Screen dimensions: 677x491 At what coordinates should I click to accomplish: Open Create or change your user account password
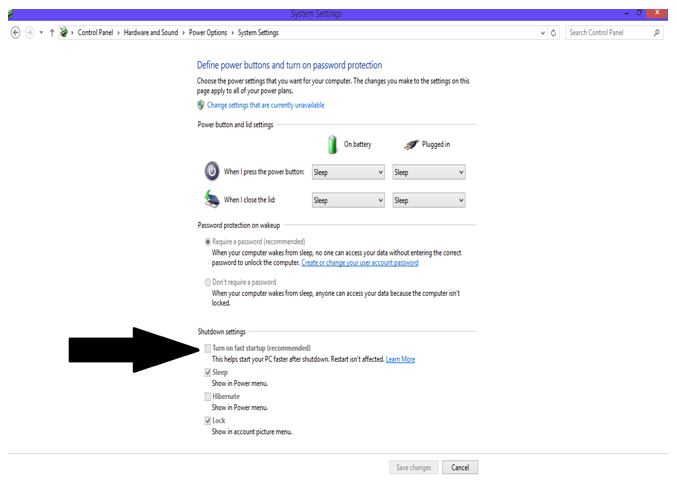[x=360, y=263]
